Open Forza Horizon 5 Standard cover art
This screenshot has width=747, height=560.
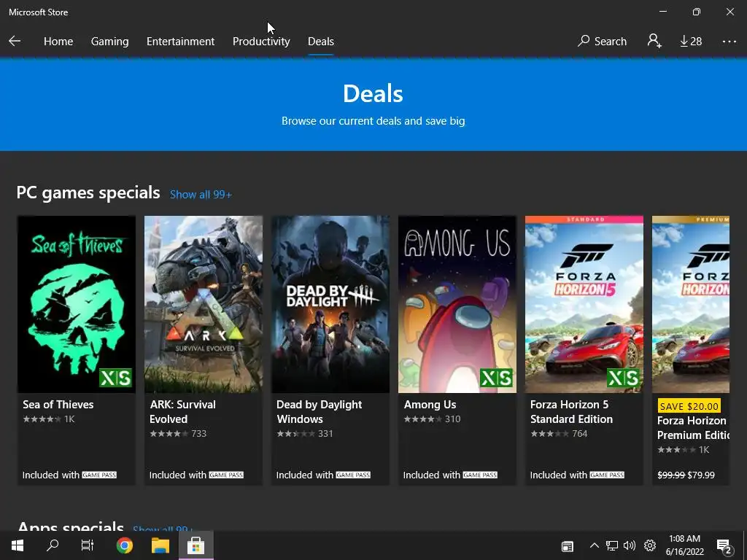pos(584,304)
